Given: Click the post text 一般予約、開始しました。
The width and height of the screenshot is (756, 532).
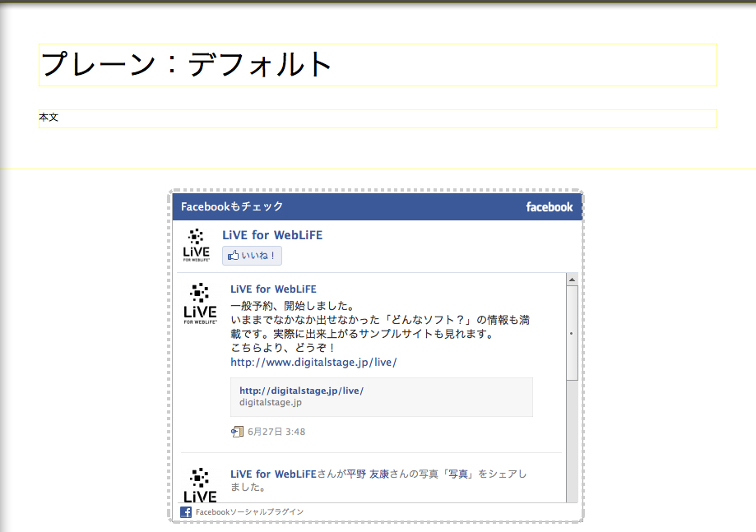Looking at the screenshot, I should (x=293, y=306).
